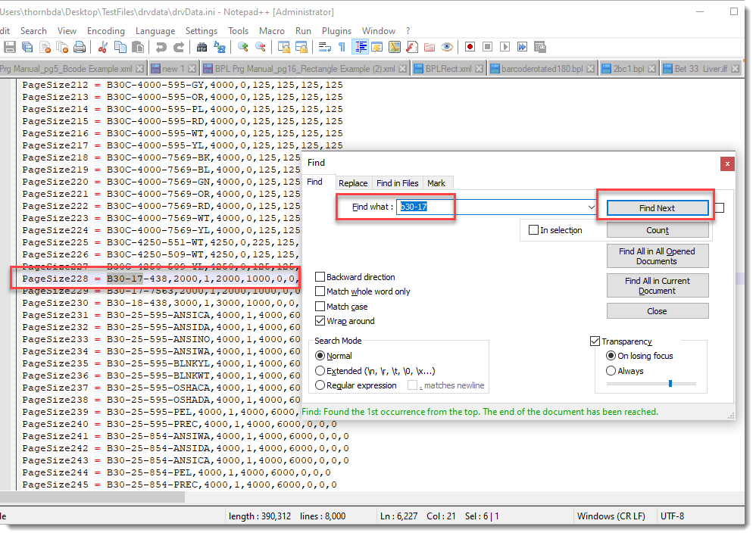Click the Print icon in toolbar
This screenshot has height=536, width=756.
coord(80,47)
